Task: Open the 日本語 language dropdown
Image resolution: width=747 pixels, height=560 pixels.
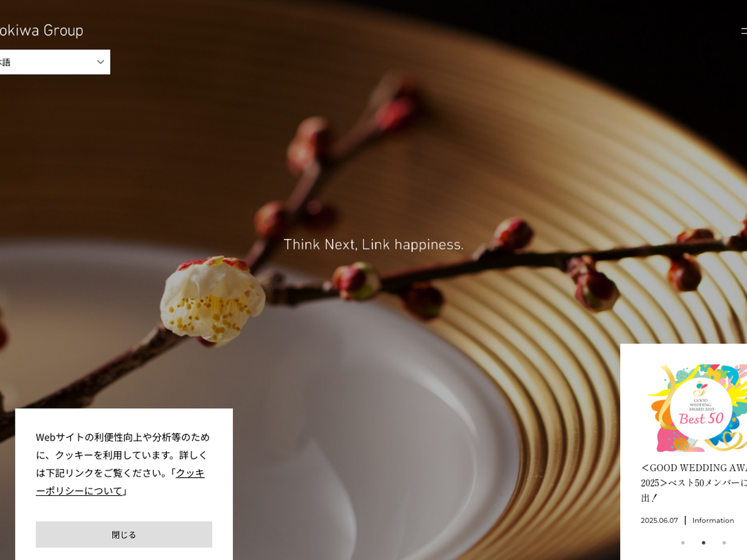Action: [55, 62]
